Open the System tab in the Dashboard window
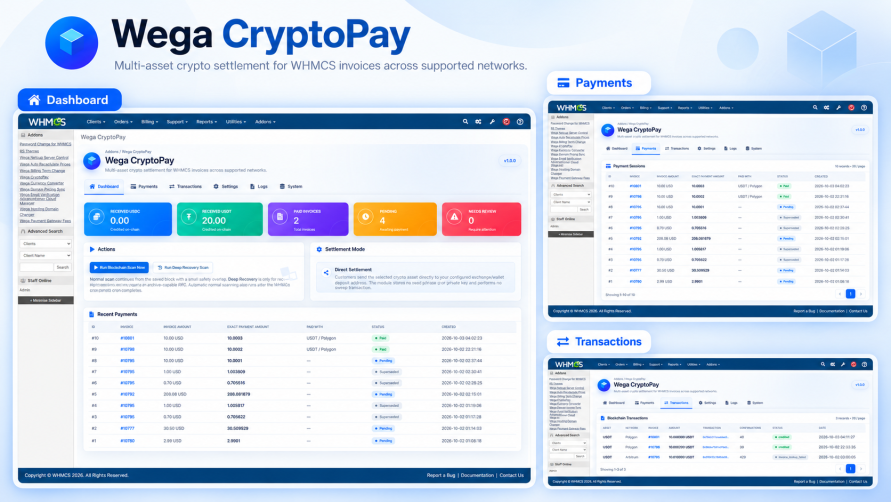The image size is (891, 502). coord(291,186)
